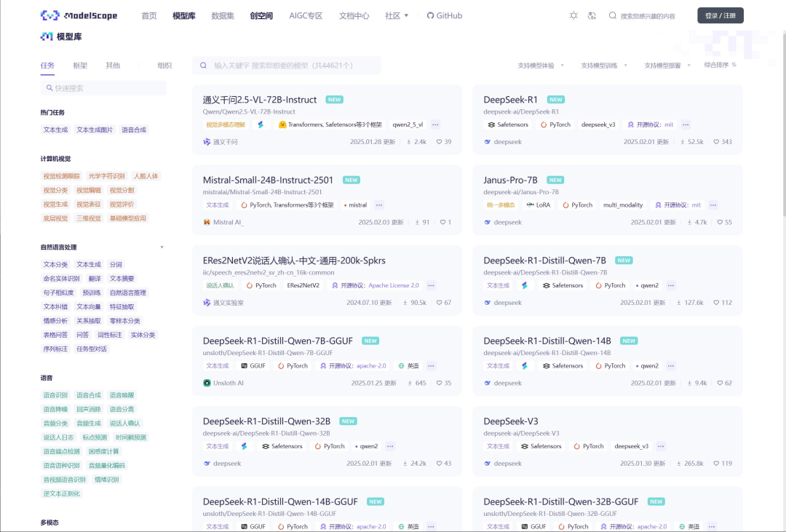Open the AIGC专区 nav item
This screenshot has height=532, width=786.
[x=306, y=15]
